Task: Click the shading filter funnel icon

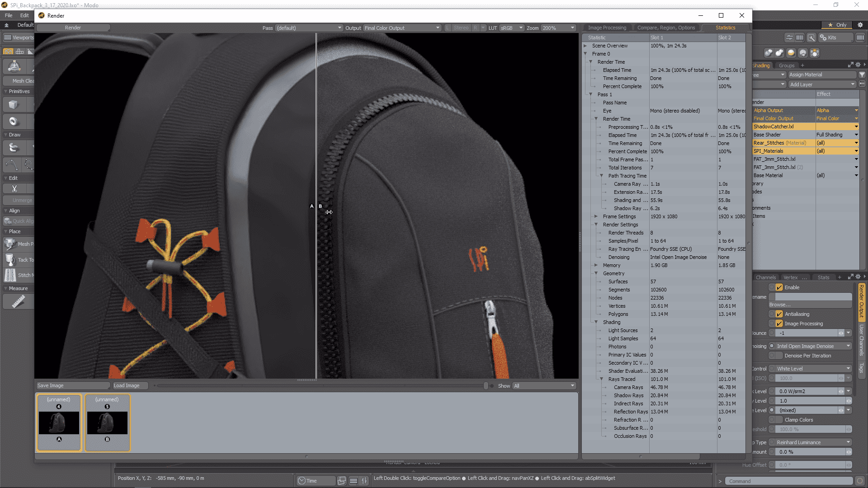Action: (862, 75)
